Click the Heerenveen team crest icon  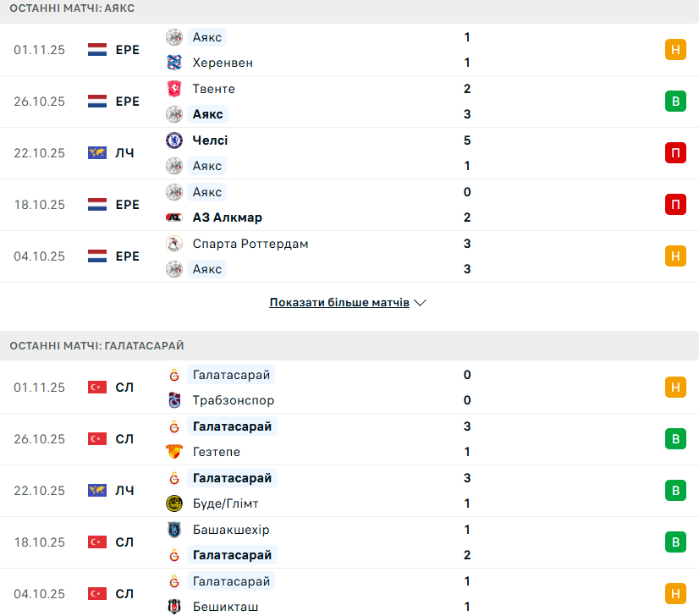point(174,63)
